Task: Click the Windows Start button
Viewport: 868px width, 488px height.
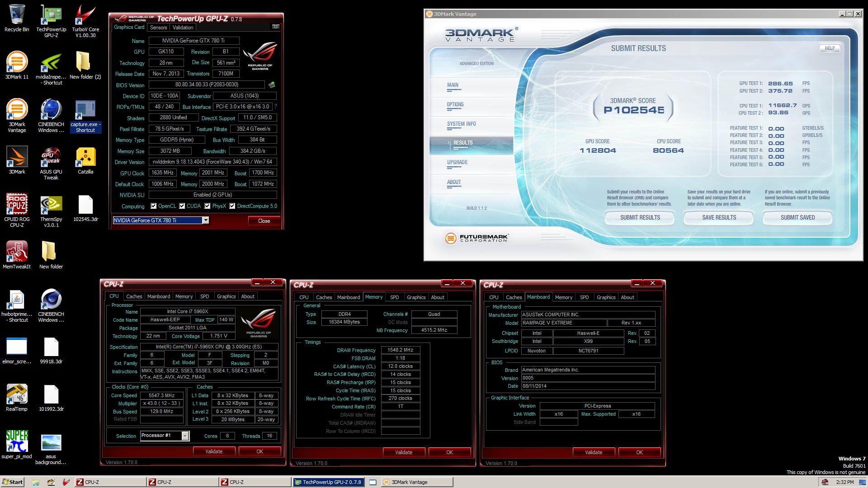Action: coord(12,482)
